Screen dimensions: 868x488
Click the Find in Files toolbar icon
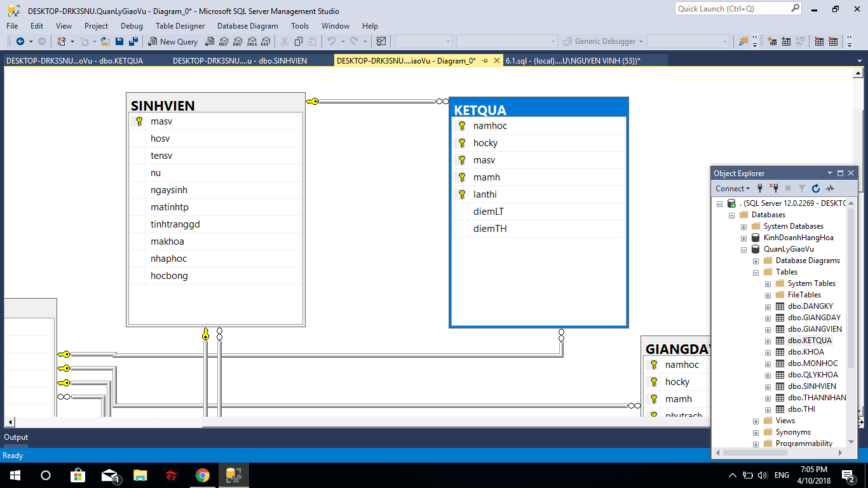click(x=743, y=42)
